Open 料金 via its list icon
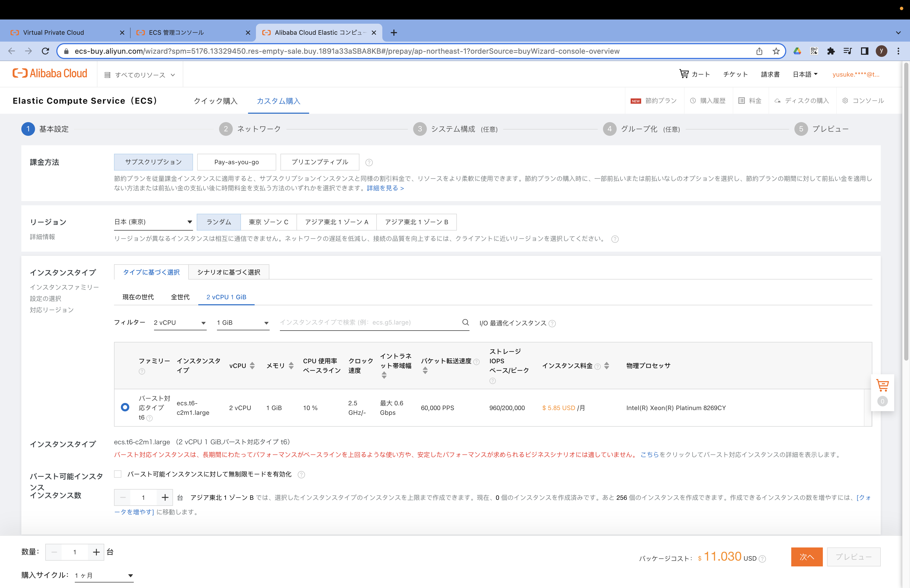 (741, 101)
